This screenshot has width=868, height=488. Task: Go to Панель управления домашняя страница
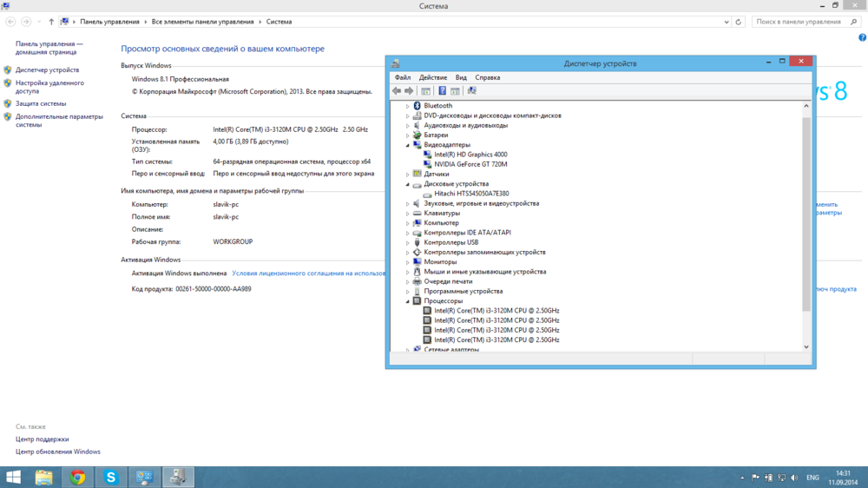click(x=49, y=48)
